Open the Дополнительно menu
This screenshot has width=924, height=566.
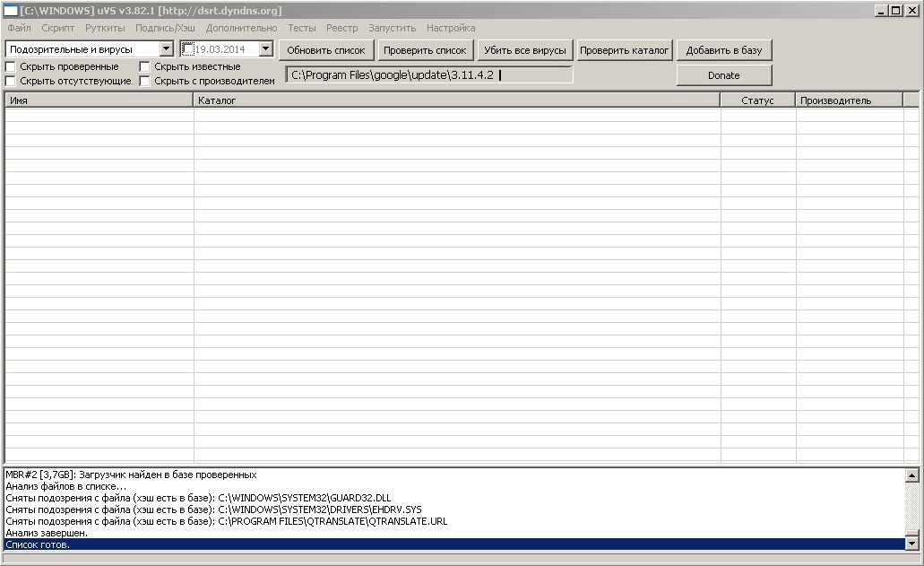(241, 28)
